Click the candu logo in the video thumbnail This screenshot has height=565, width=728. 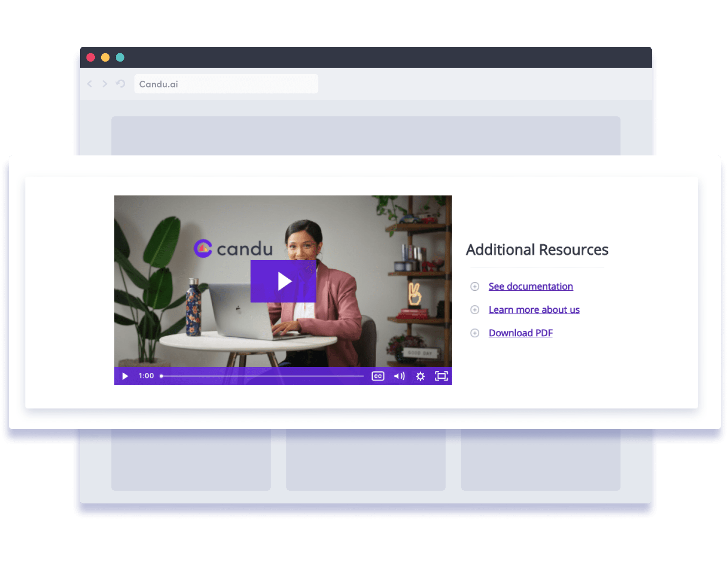coord(233,248)
